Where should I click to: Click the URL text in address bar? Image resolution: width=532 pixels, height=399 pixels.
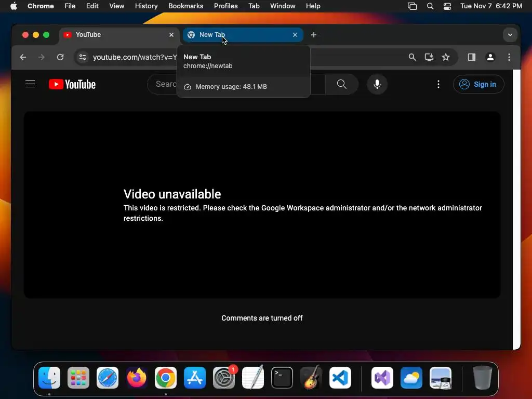(x=135, y=57)
